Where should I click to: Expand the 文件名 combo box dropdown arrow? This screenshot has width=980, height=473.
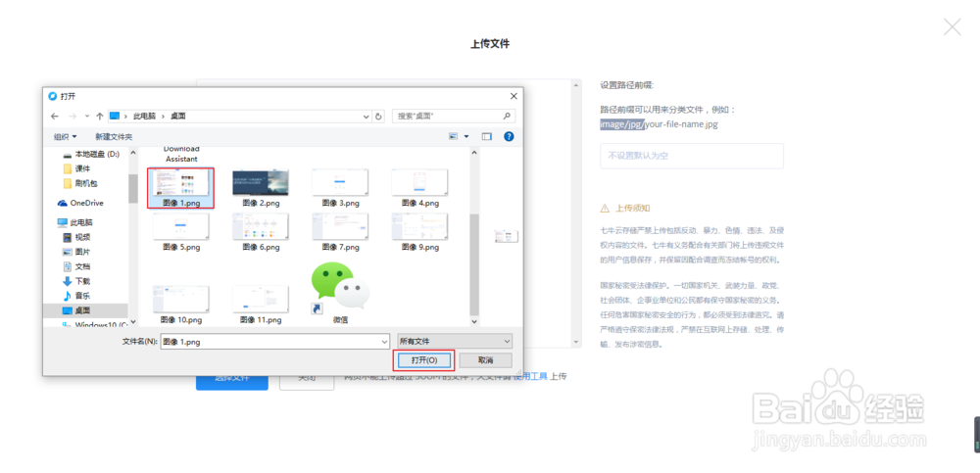(384, 342)
